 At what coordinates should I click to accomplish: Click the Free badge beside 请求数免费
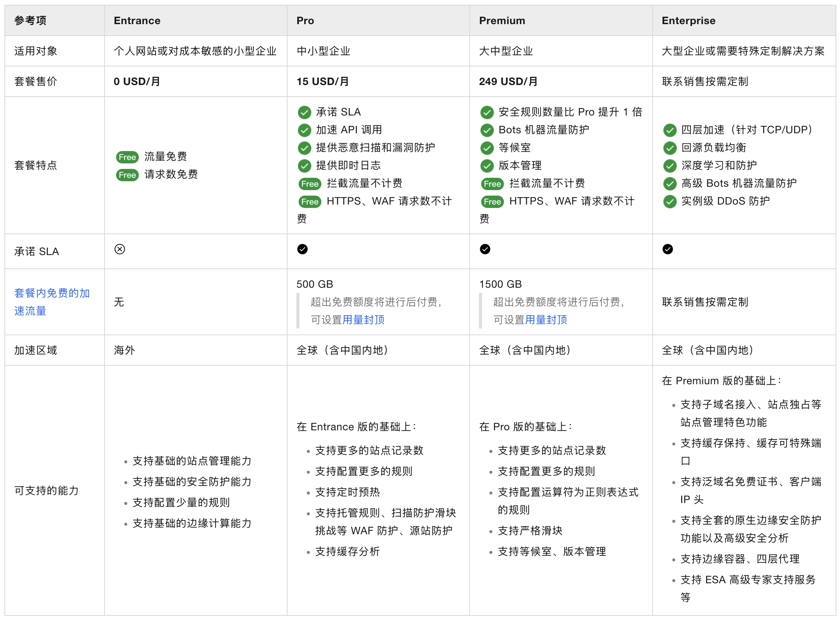coord(128,175)
